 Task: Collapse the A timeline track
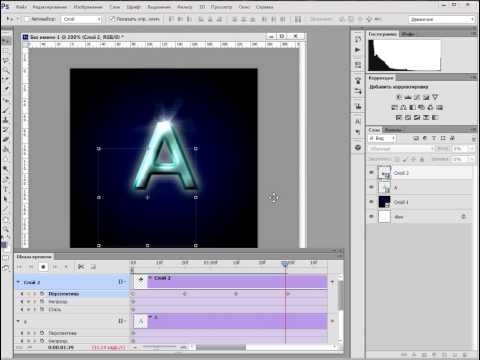tap(18, 321)
